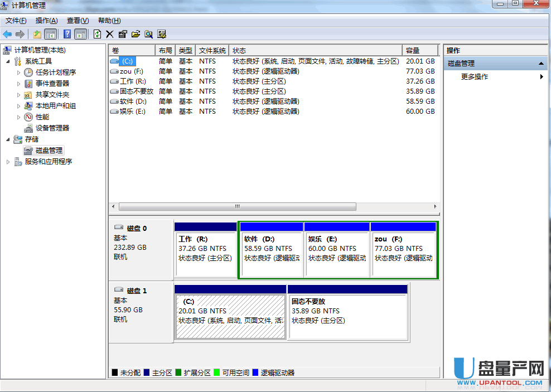
Task: Click the horizontal scrollbar in volume list
Action: [237, 206]
